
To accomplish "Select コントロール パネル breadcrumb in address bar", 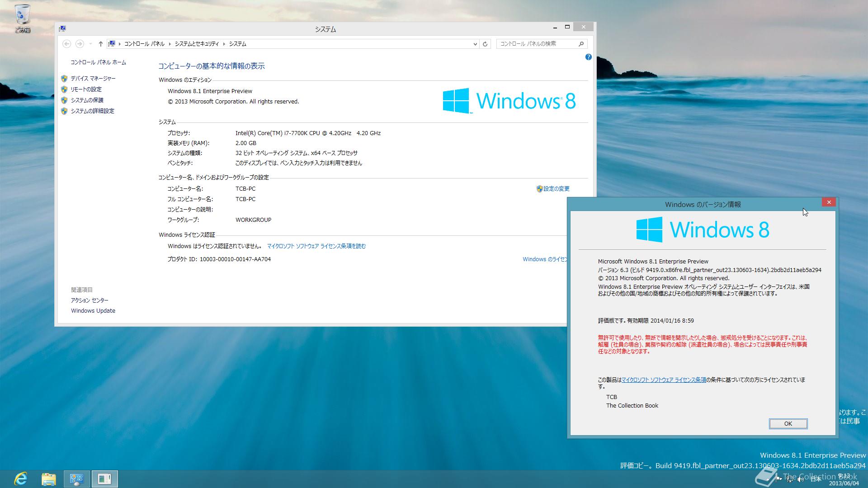I will click(x=144, y=44).
